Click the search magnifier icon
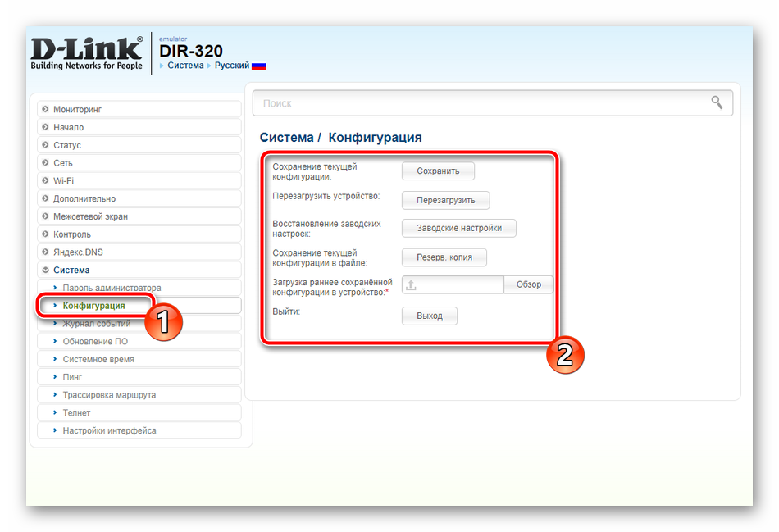The image size is (779, 532). 717,102
